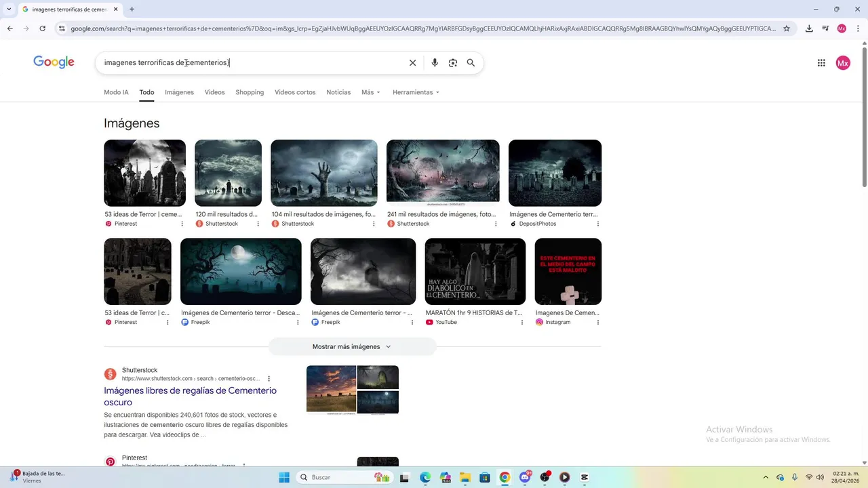This screenshot has height=488, width=868.
Task: Open the Shutterstock site name in web result
Action: click(140, 370)
